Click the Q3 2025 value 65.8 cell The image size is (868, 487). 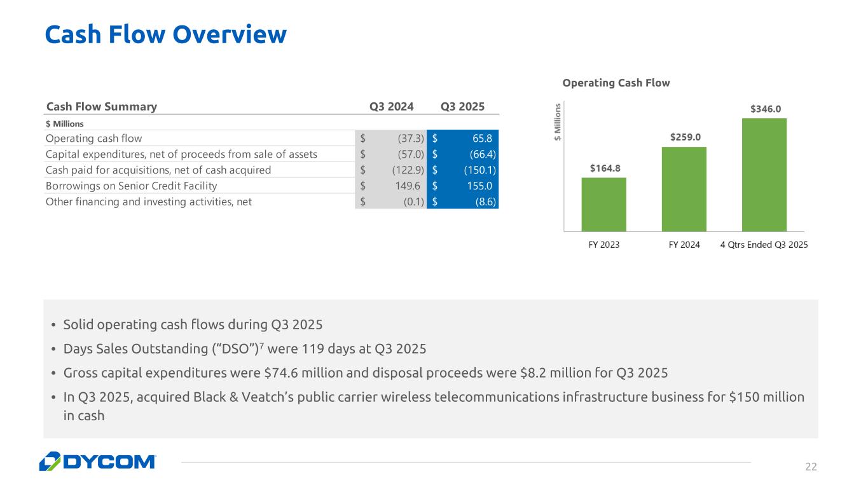462,138
